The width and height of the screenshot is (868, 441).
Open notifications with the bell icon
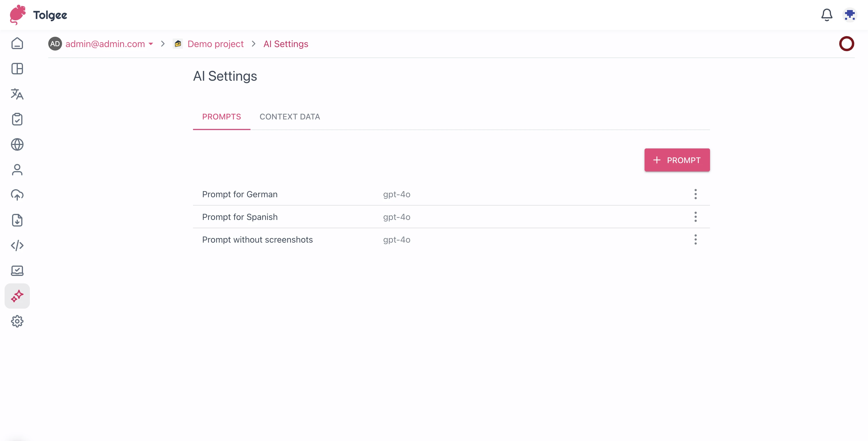(x=826, y=14)
